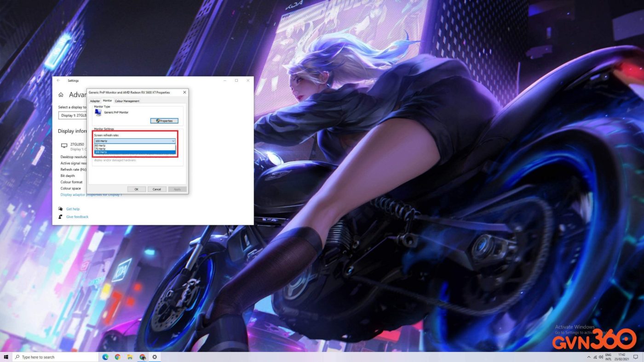Expand the Screen refresh rate dropdown
Image resolution: width=644 pixels, height=362 pixels.
135,141
